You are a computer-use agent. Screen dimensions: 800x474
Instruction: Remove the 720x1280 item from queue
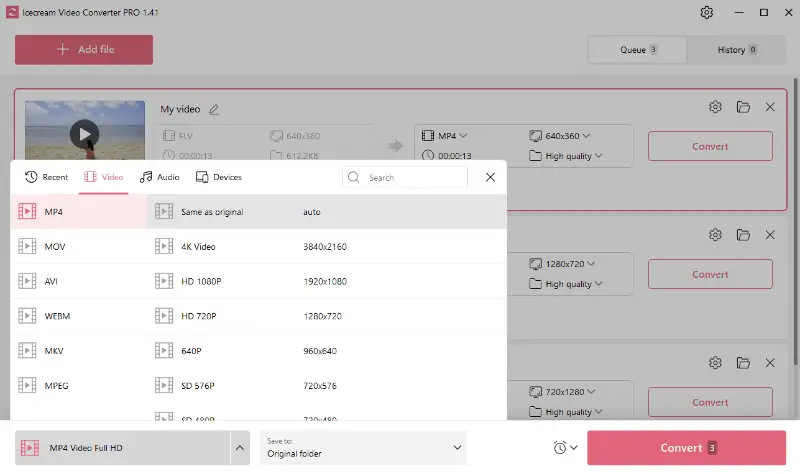[770, 363]
